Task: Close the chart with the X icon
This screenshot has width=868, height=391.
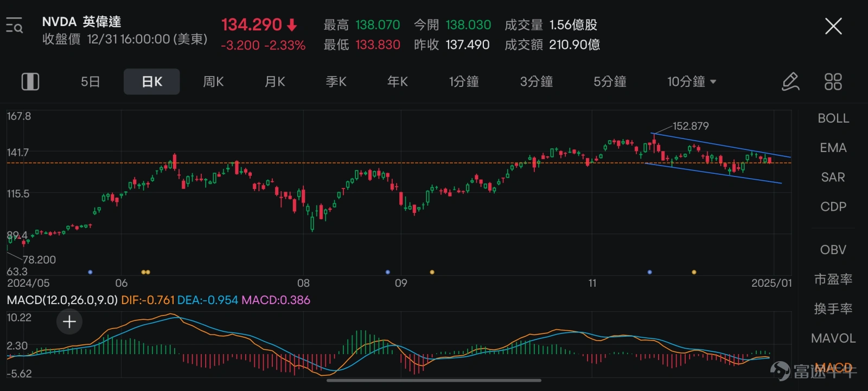Action: coord(833,26)
